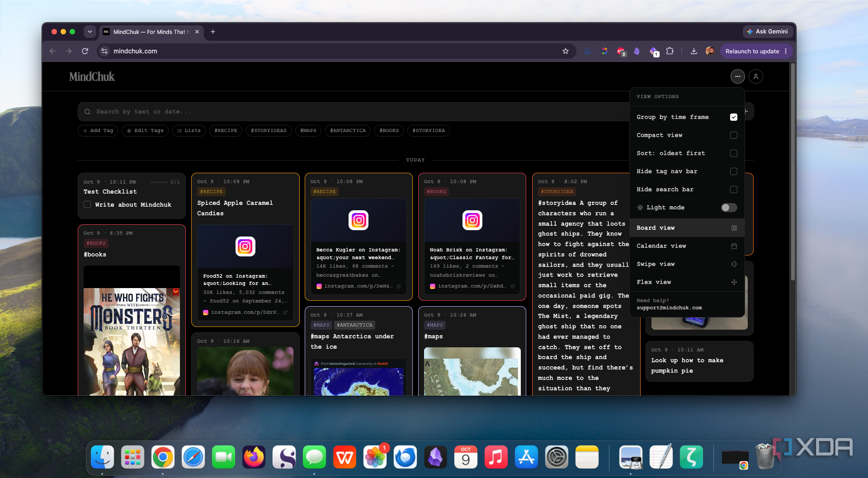Viewport: 868px width, 478px height.
Task: Enable Compact view checkbox
Action: [x=733, y=135]
